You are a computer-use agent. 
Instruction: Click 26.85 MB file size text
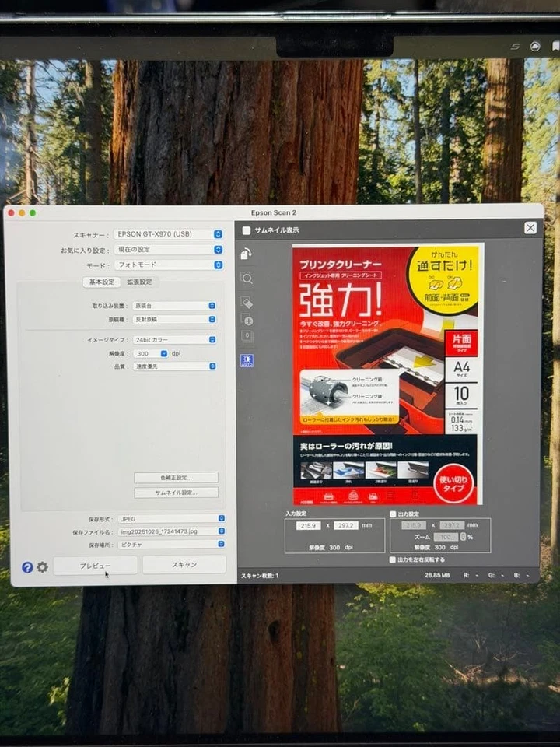click(436, 575)
